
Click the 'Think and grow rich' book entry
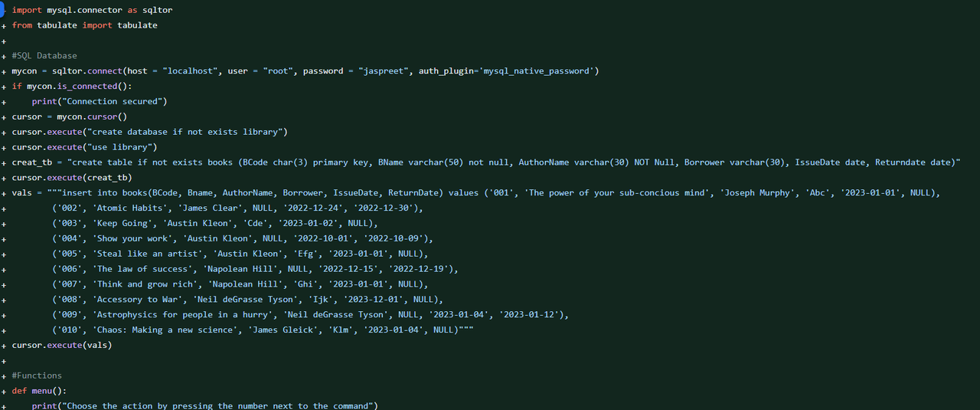[145, 284]
